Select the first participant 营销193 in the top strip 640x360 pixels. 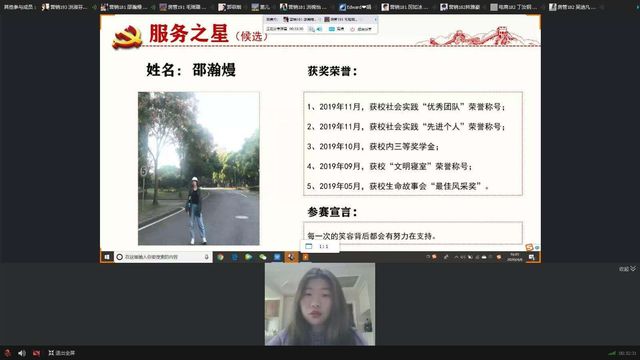click(x=64, y=7)
